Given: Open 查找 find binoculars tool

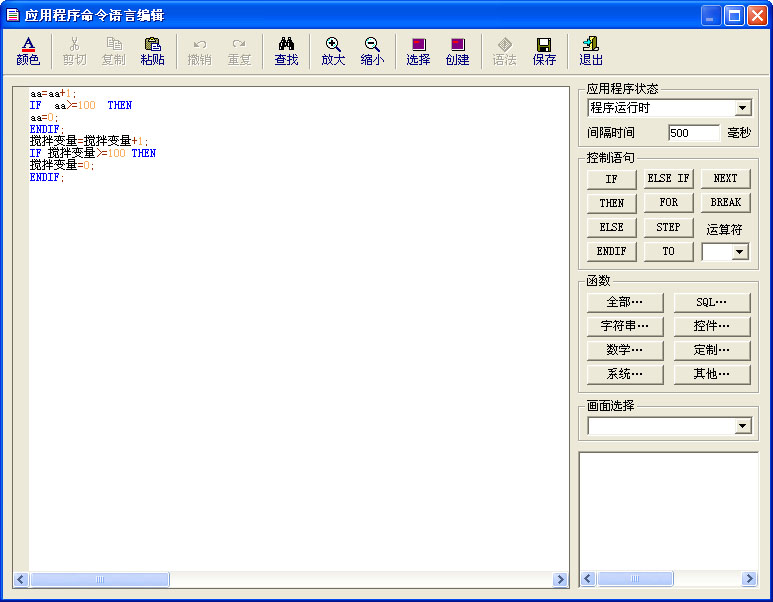Looking at the screenshot, I should coord(286,51).
